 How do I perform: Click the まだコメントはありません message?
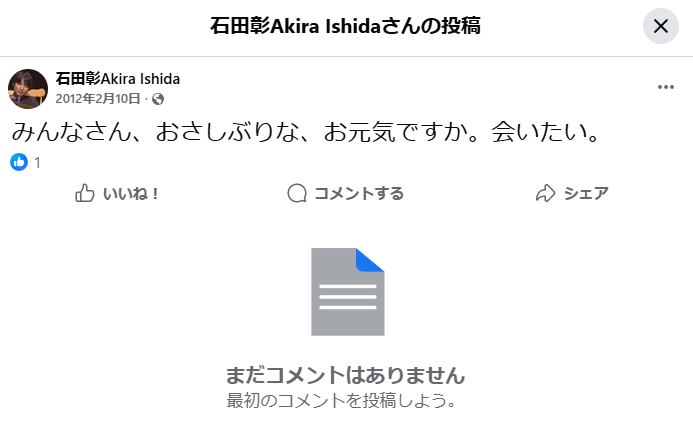pos(346,375)
